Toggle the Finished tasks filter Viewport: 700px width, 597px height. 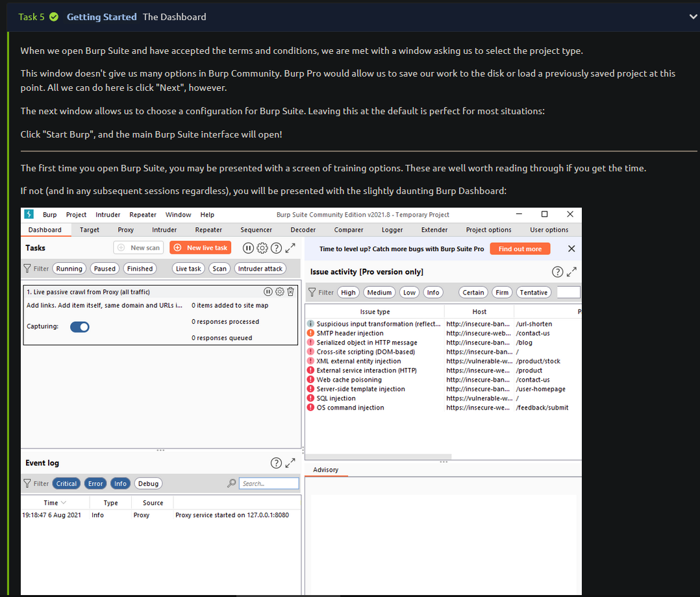coord(140,269)
